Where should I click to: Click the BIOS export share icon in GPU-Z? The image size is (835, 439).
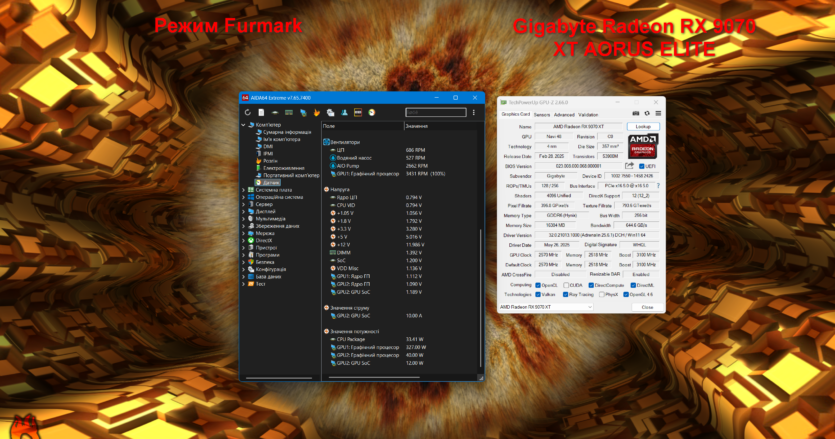point(629,166)
